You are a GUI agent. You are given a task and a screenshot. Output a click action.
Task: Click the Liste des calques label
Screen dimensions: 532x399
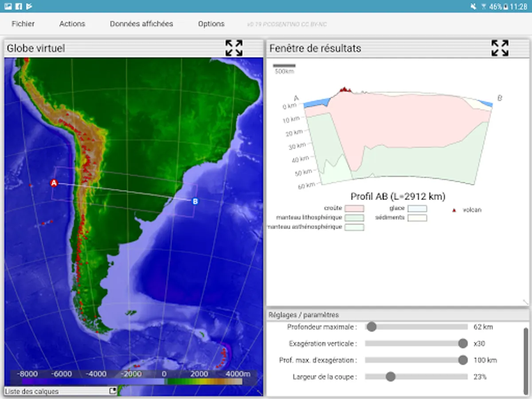coord(31,391)
